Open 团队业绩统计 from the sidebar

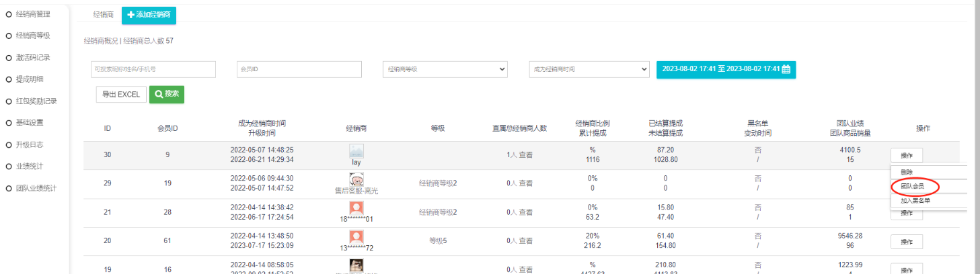tap(36, 188)
